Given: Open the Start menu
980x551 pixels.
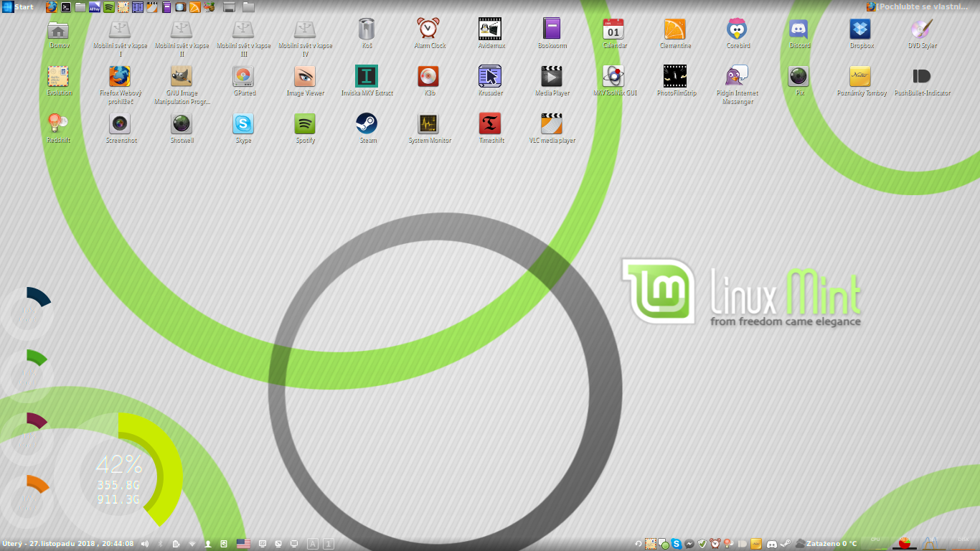Looking at the screenshot, I should [x=18, y=6].
